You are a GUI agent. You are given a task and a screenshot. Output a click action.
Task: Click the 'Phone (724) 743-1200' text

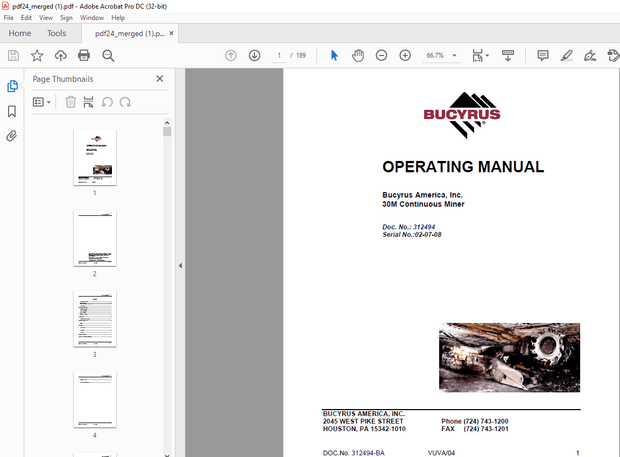pyautogui.click(x=474, y=421)
